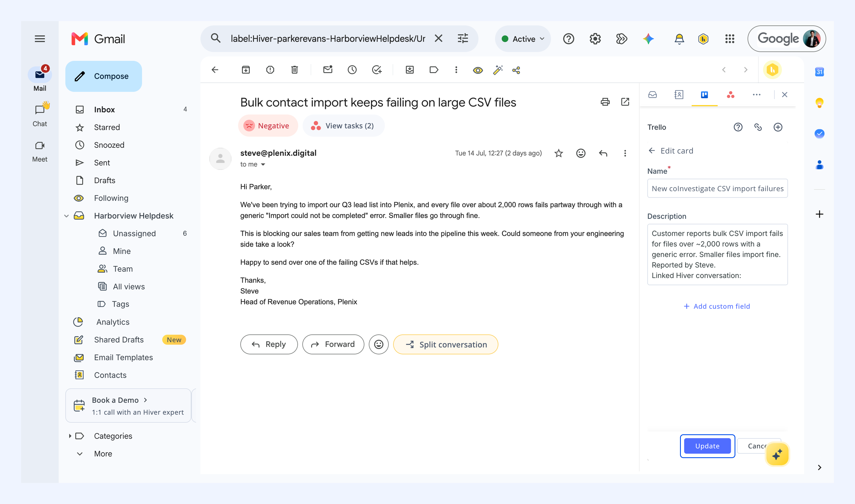Share conversation with Hiver share icon
Viewport: 855px width, 504px height.
tap(516, 70)
